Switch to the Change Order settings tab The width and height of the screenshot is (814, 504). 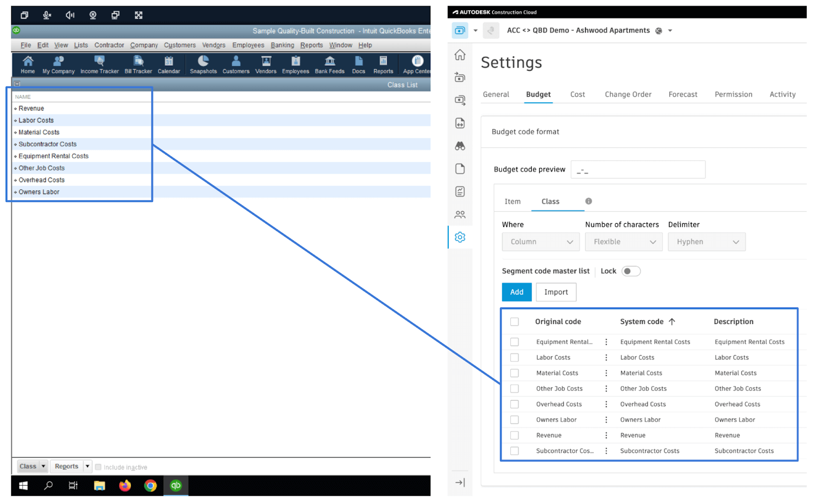click(x=628, y=95)
